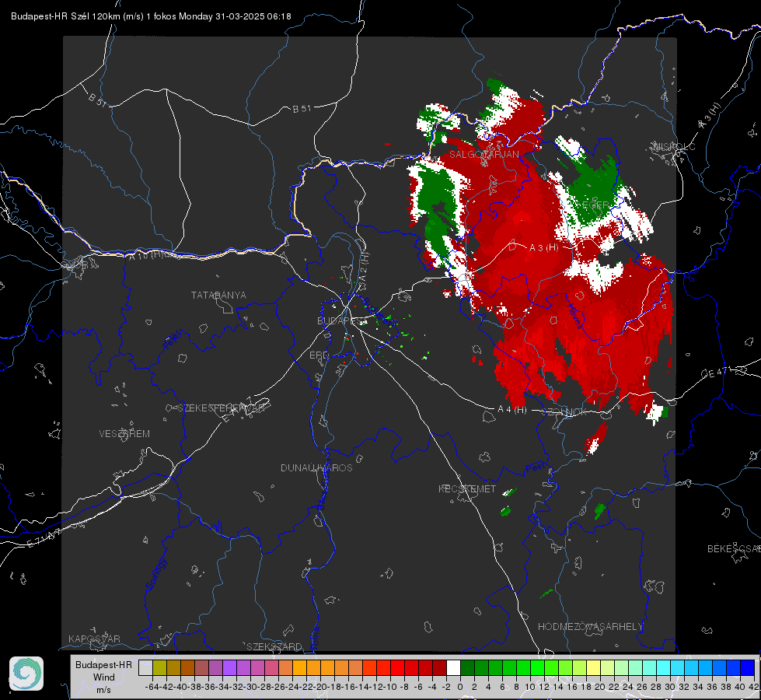Image resolution: width=761 pixels, height=700 pixels.
Task: Select the light gray first legend swatch
Action: [x=145, y=667]
